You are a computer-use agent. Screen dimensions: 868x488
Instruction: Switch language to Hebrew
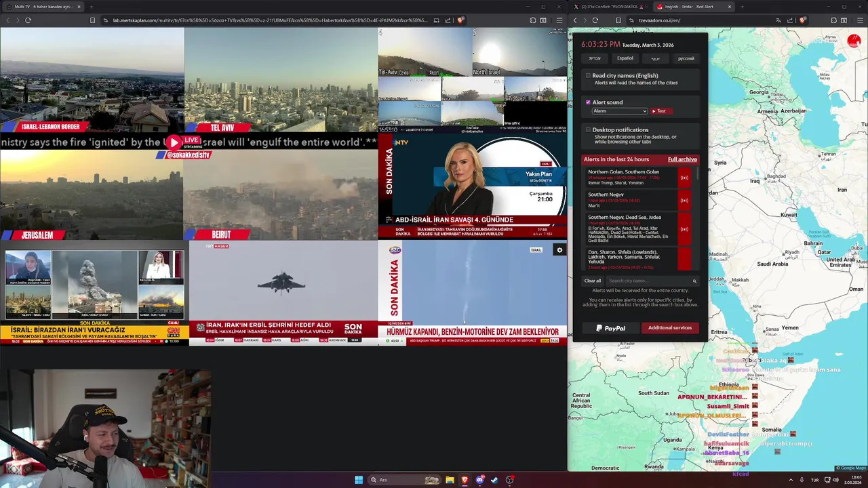click(x=595, y=58)
